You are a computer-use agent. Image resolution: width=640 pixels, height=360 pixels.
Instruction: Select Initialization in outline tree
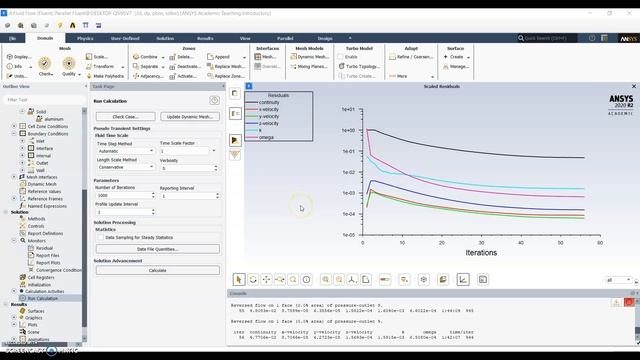39,284
